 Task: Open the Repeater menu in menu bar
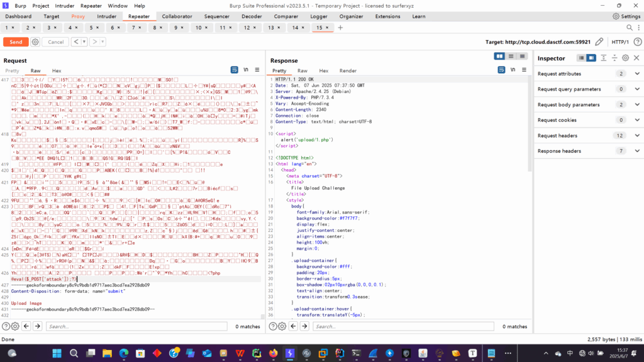[x=91, y=6]
